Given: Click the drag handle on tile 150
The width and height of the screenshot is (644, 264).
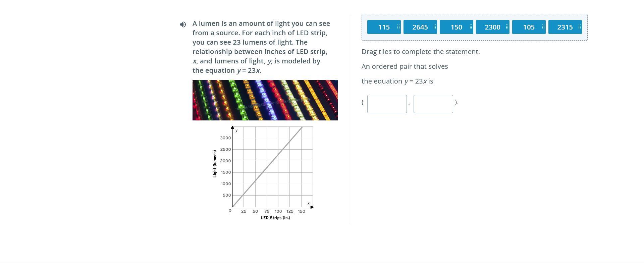Looking at the screenshot, I should [x=471, y=27].
